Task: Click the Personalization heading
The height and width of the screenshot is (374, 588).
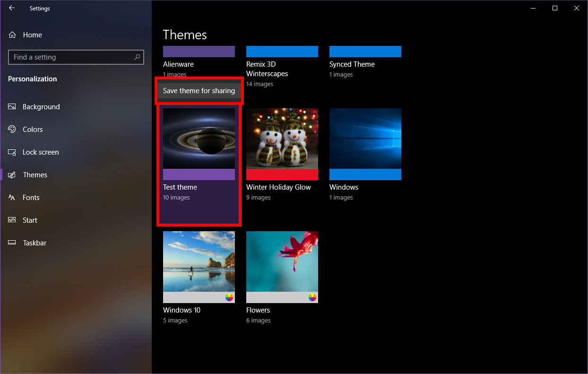Action: point(32,79)
